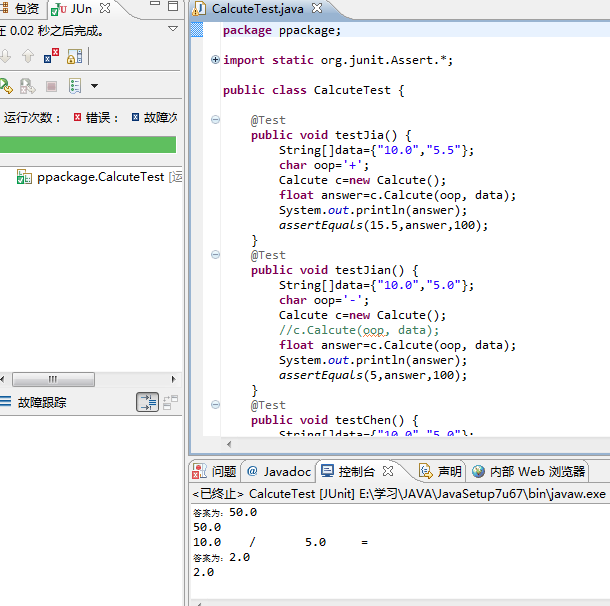Click assertEquals(5,answer,100) line
This screenshot has height=606, width=610.
point(373,375)
